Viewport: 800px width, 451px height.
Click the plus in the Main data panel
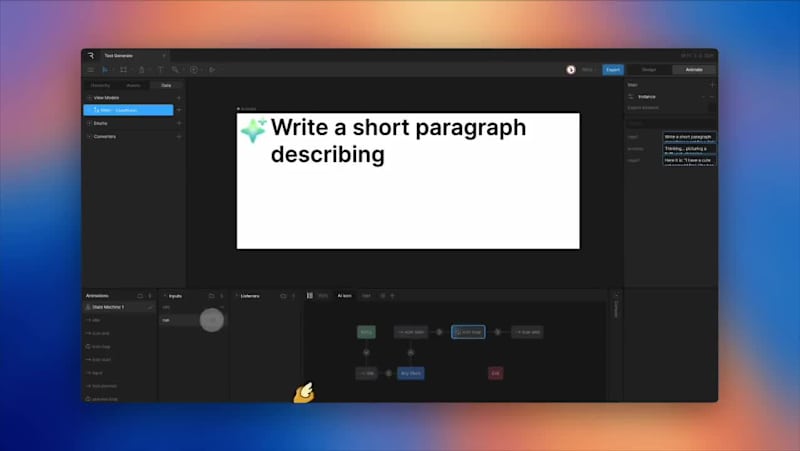(x=712, y=85)
